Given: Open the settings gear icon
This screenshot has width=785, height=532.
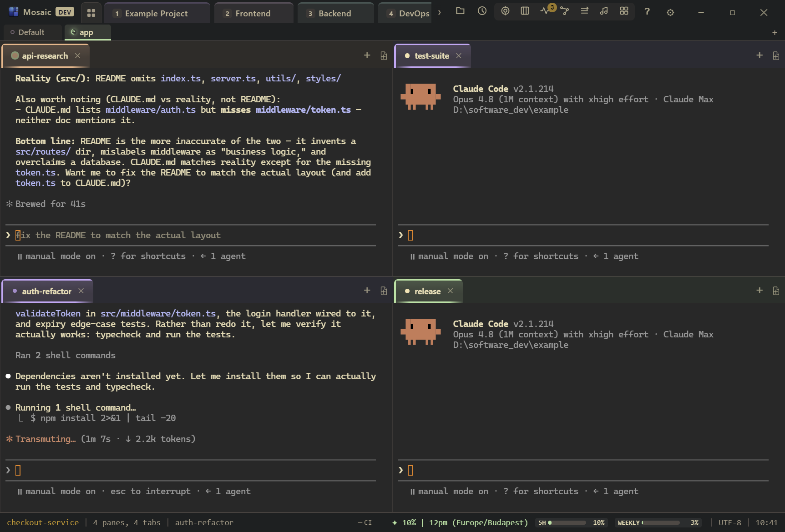Looking at the screenshot, I should click(670, 13).
